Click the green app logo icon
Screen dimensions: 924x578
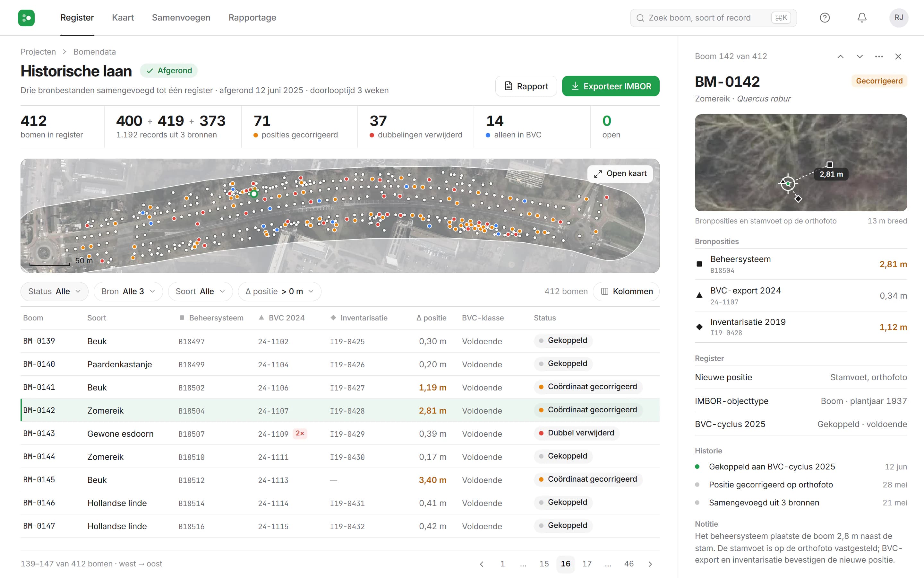[x=26, y=18]
